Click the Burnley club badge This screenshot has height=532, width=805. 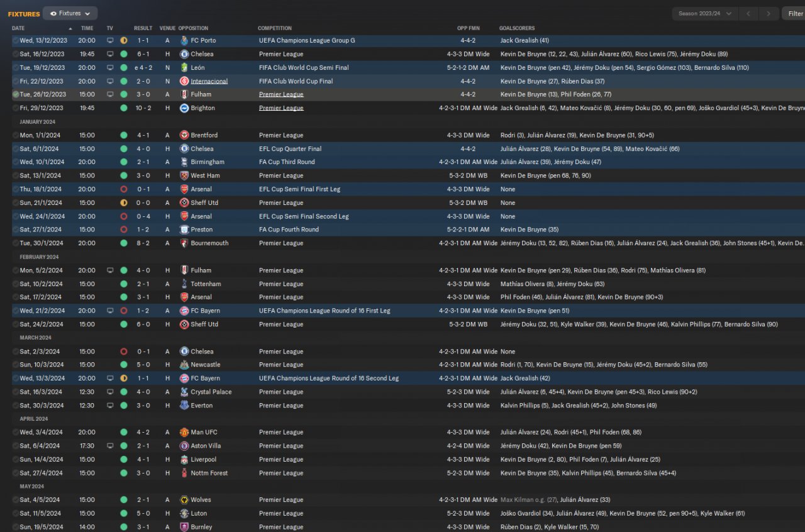pos(184,527)
